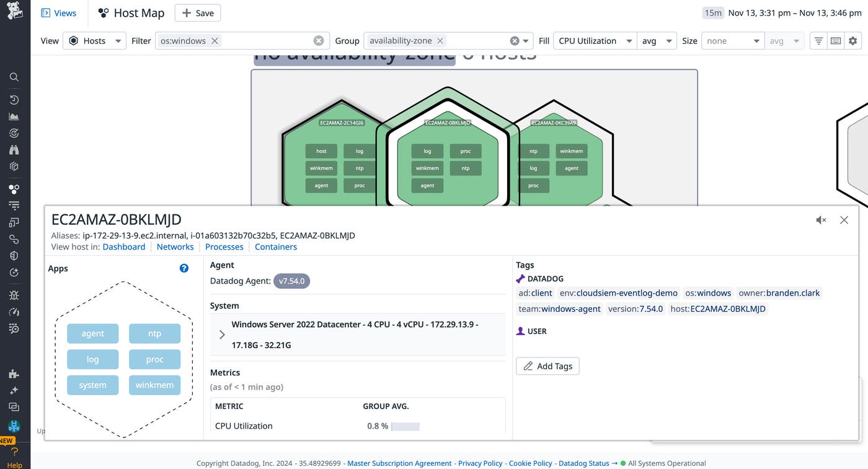Open the search icon in the left sidebar
Image resolution: width=868 pixels, height=469 pixels.
click(x=14, y=77)
